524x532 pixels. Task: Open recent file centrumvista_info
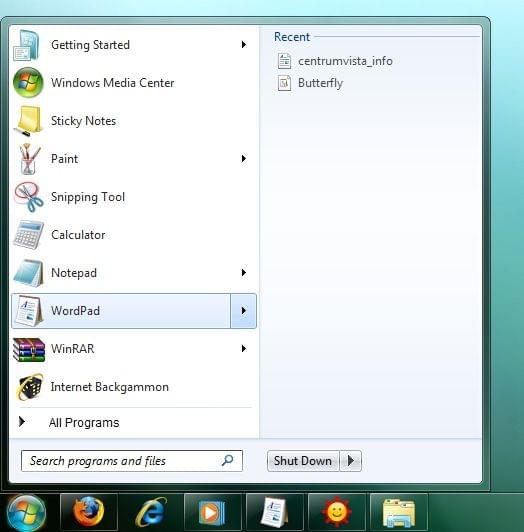345,61
